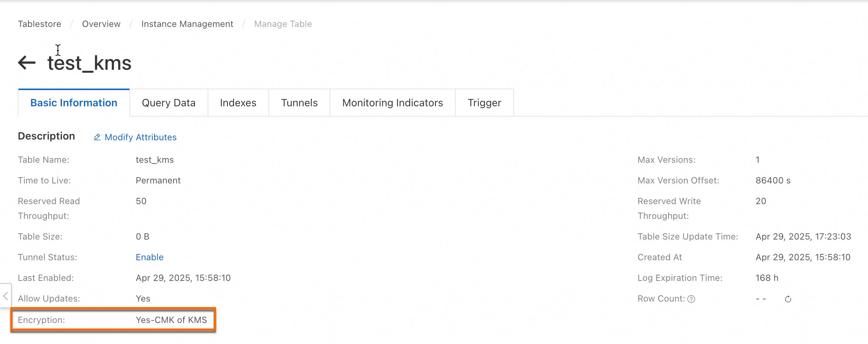The width and height of the screenshot is (868, 344).
Task: Open the Basic Information tab
Action: pos(74,103)
